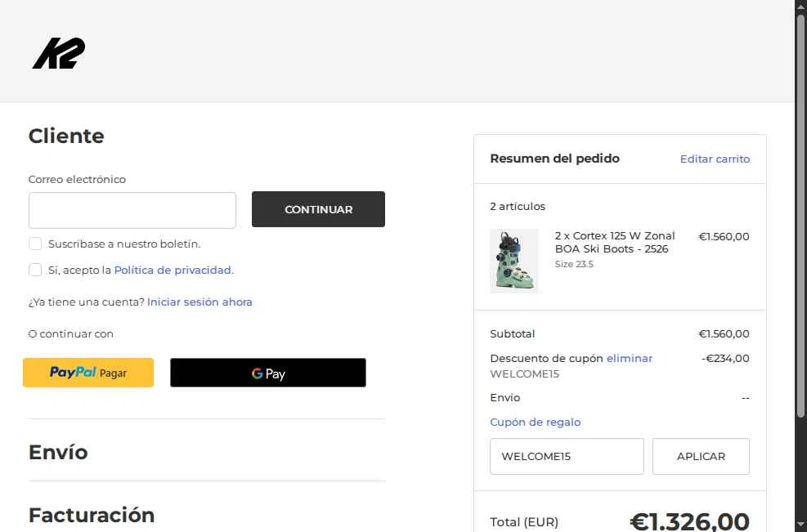This screenshot has width=807, height=532.
Task: Click the -€234,00 discount amount
Action: point(725,358)
